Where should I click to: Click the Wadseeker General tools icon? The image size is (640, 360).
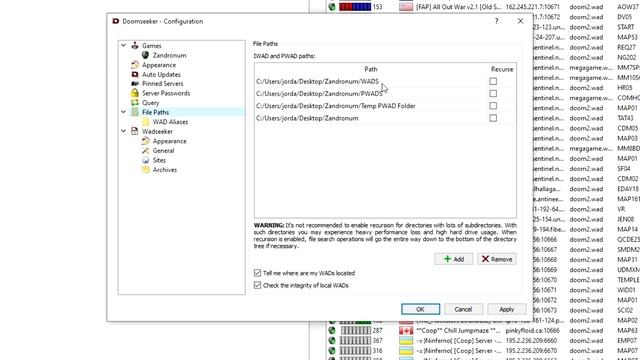(x=145, y=151)
